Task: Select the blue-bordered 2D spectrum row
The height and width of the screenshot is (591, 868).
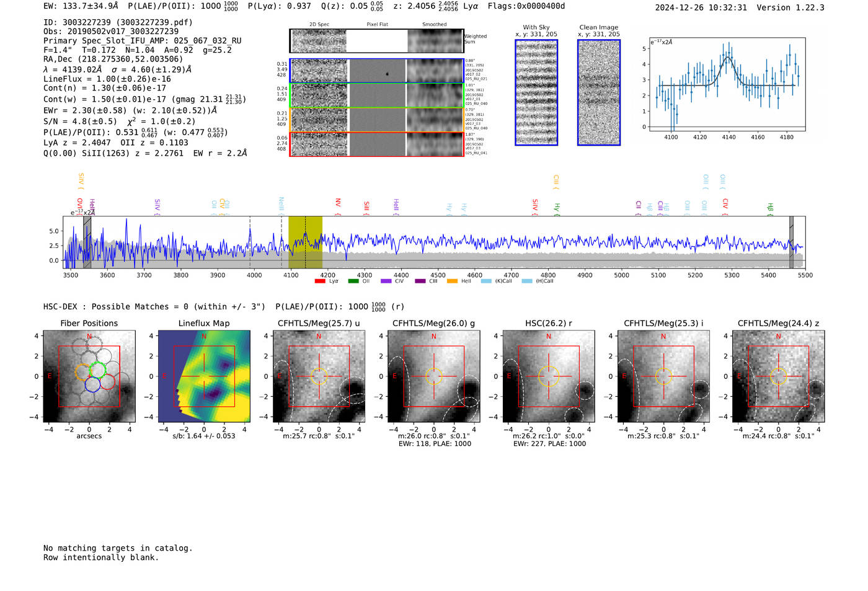Action: click(377, 71)
